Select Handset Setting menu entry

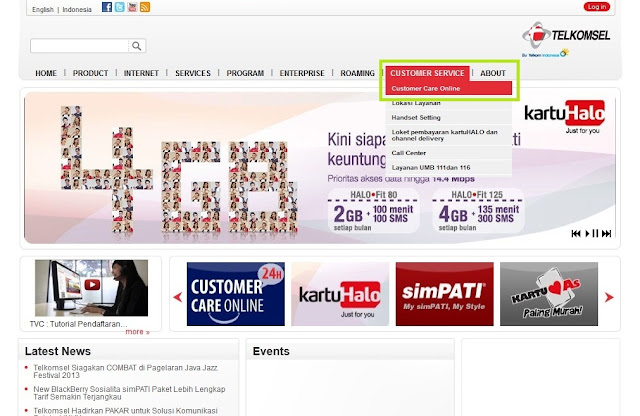pyautogui.click(x=449, y=118)
